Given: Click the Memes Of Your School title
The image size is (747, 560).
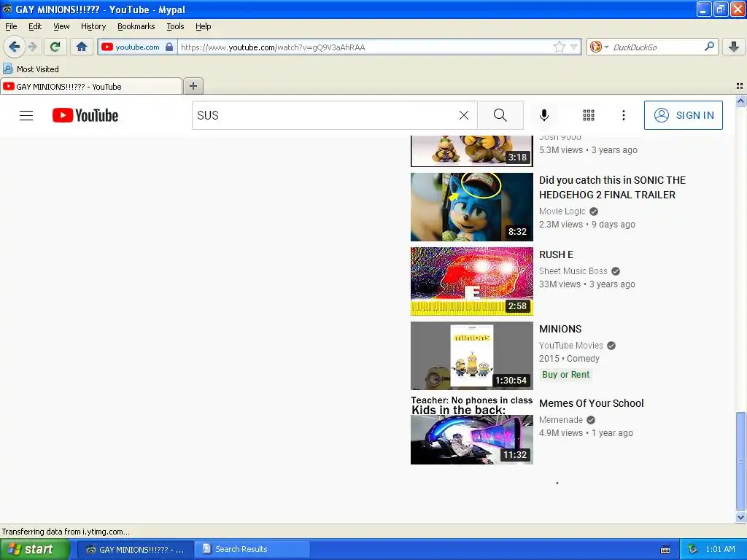Looking at the screenshot, I should (591, 402).
